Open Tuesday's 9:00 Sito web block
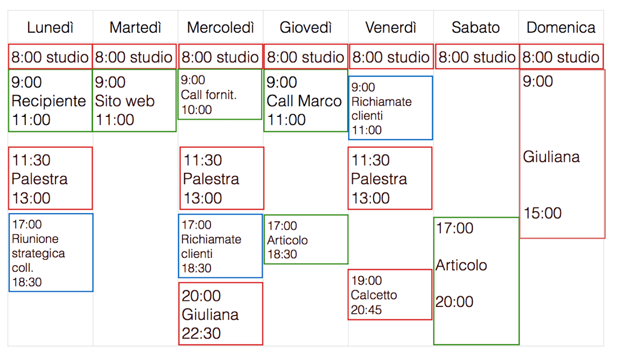The image size is (617, 364). point(134,101)
